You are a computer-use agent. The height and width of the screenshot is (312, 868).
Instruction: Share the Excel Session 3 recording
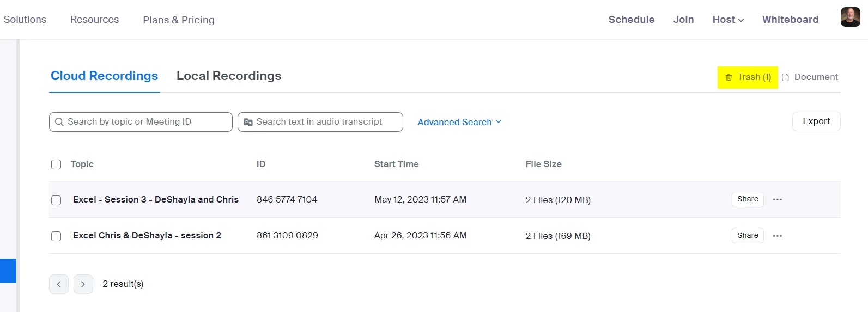click(748, 199)
